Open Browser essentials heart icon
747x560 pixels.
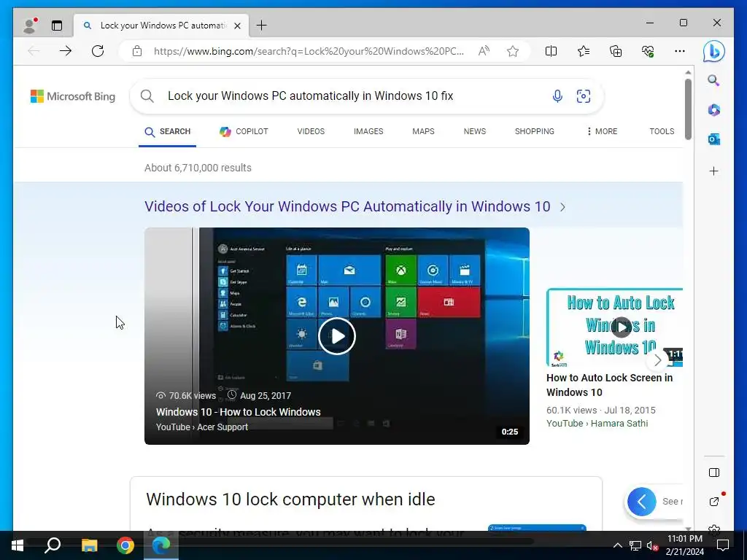(648, 51)
